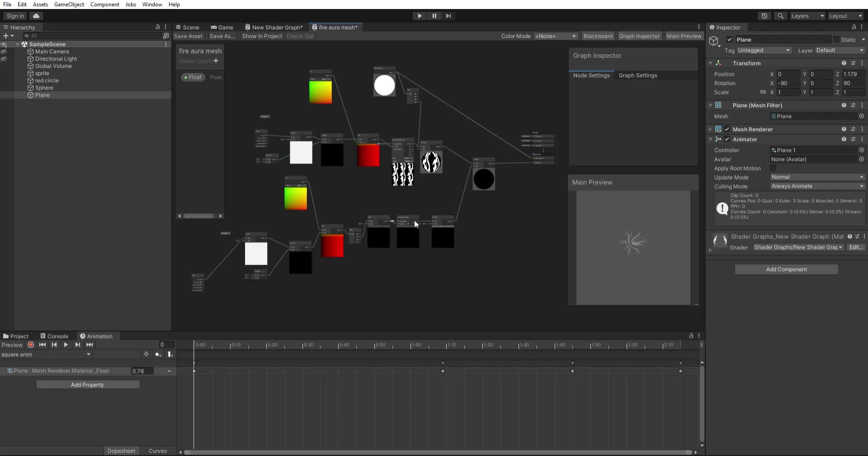This screenshot has height=456, width=868.
Task: Click Save Asset in shader graph toolbar
Action: tap(188, 36)
